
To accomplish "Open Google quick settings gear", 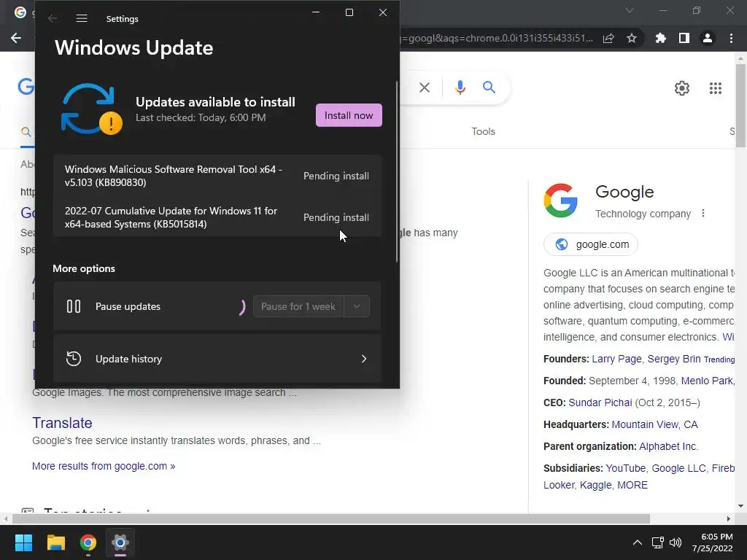I will pyautogui.click(x=682, y=88).
